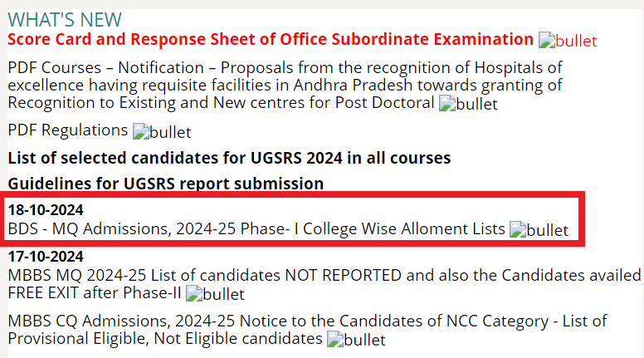Screen dimensions: 644x358
Task: Click bullet icon beside Office Subordinate Examination
Action: 568,41
